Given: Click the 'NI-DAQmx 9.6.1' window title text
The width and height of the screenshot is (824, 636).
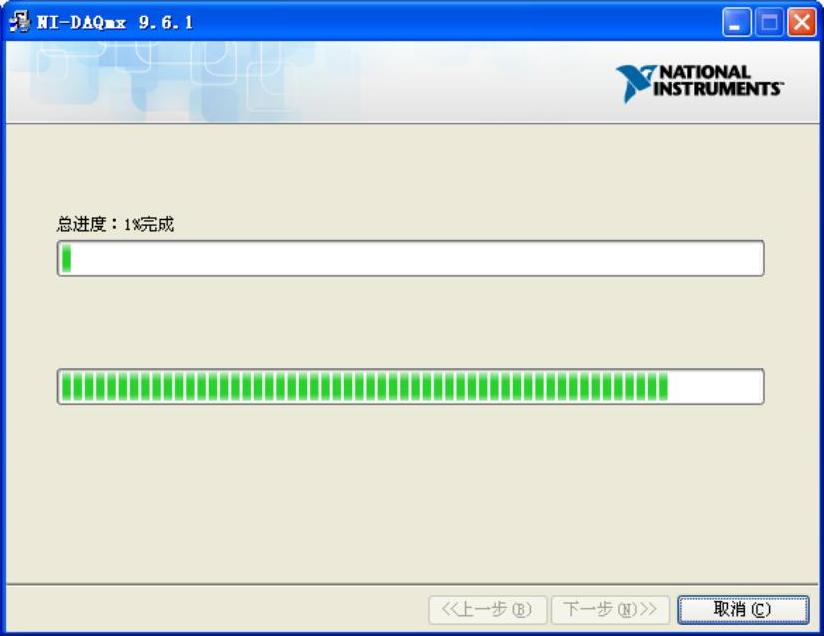Looking at the screenshot, I should [x=115, y=22].
